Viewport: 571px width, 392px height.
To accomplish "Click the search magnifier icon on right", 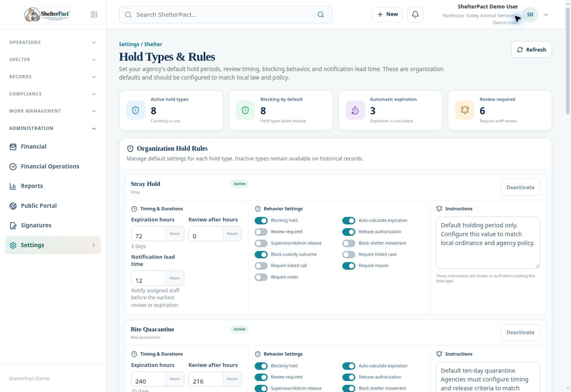I will 321,14.
